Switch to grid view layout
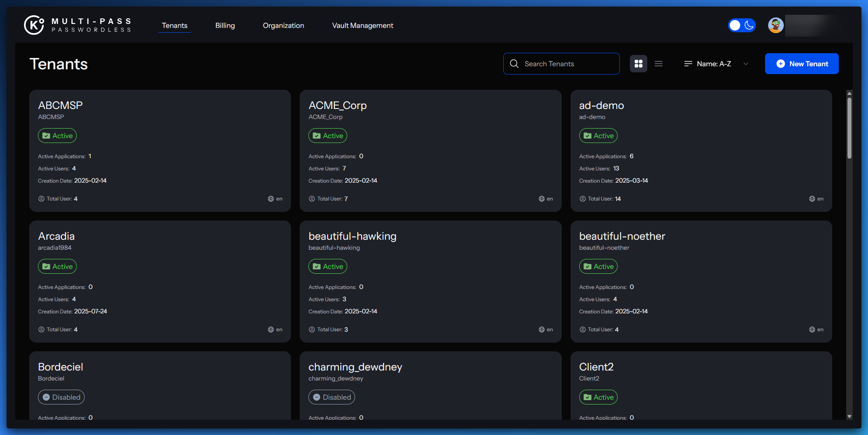 tap(639, 64)
